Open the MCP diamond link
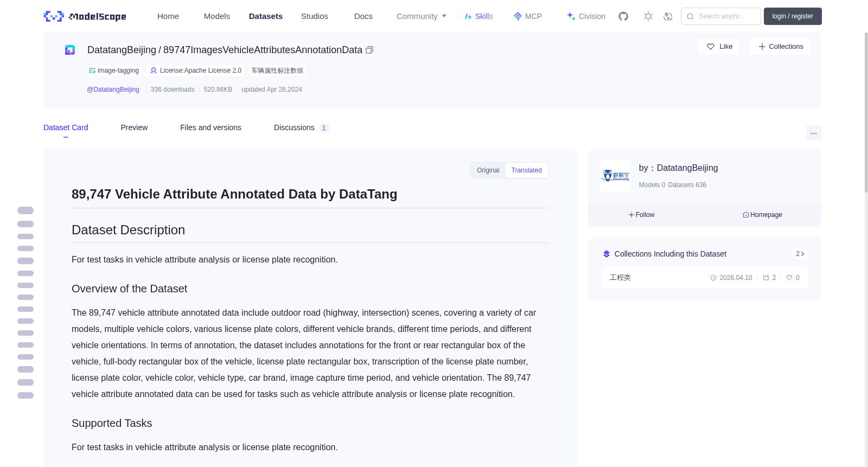This screenshot has width=868, height=467. click(527, 16)
